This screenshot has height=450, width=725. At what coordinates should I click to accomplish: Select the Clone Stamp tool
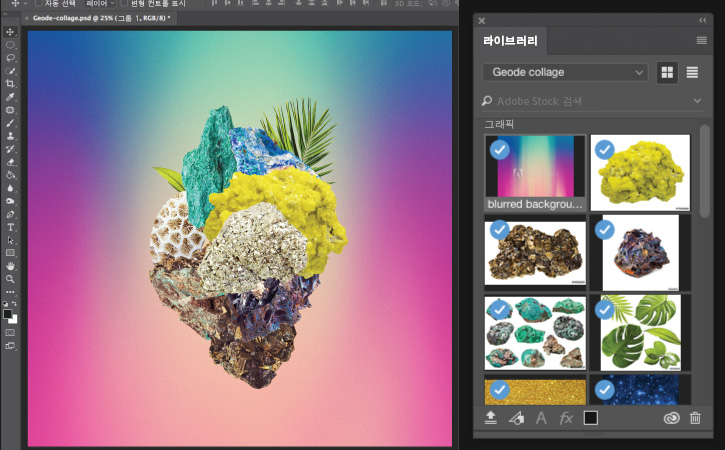[x=10, y=136]
